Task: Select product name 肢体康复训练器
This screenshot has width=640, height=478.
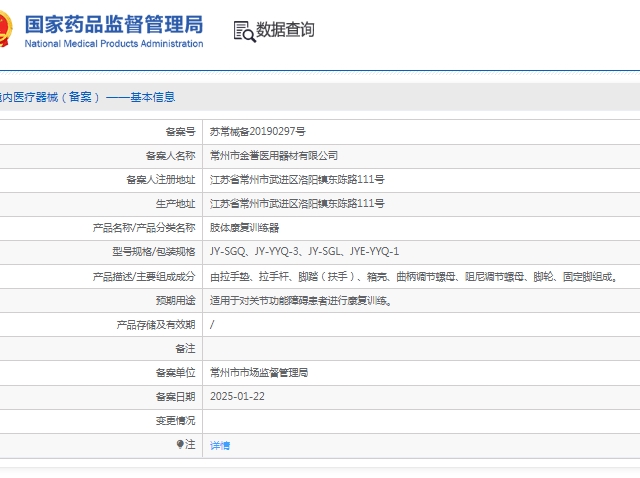Action: click(x=244, y=227)
